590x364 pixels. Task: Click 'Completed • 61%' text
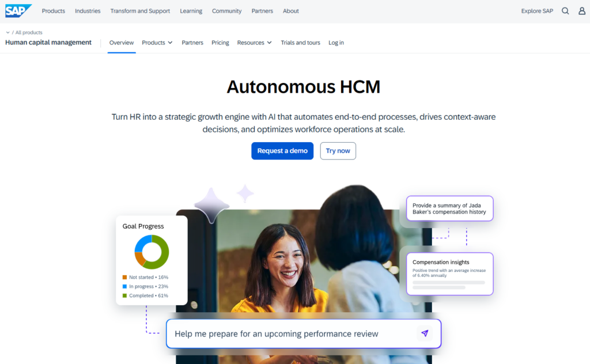149,295
